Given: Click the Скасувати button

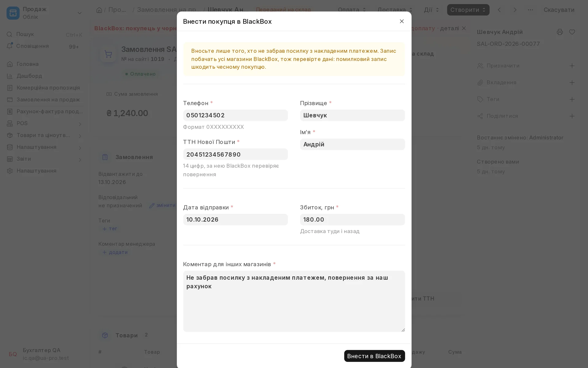Looking at the screenshot, I should tap(559, 10).
